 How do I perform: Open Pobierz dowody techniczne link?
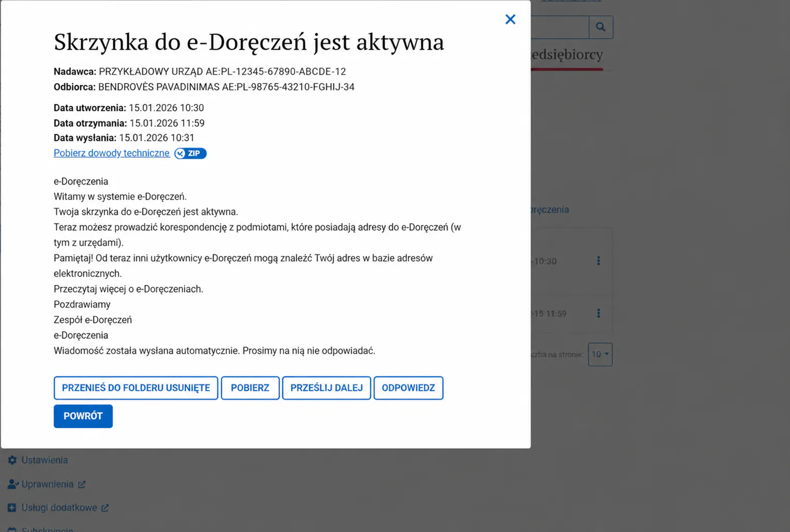[112, 153]
